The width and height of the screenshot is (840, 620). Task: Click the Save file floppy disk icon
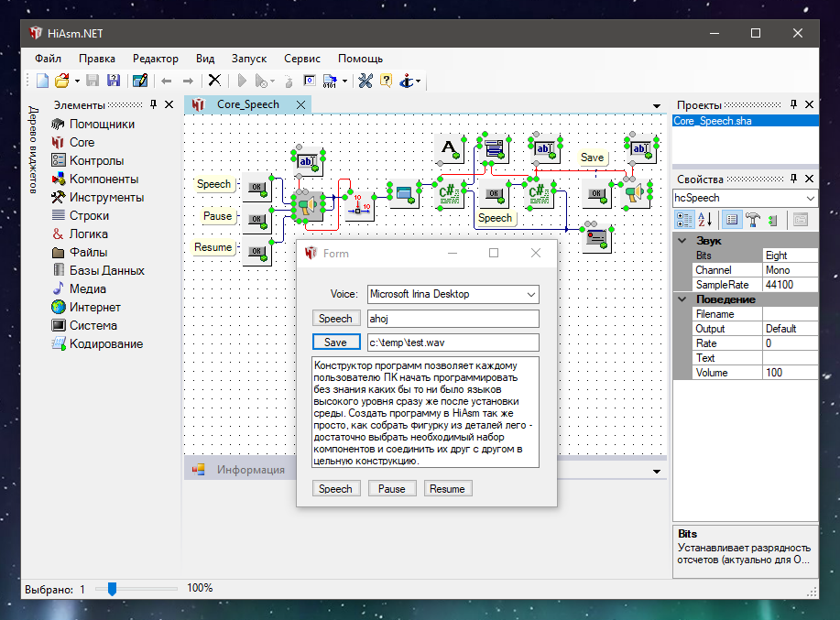point(94,81)
